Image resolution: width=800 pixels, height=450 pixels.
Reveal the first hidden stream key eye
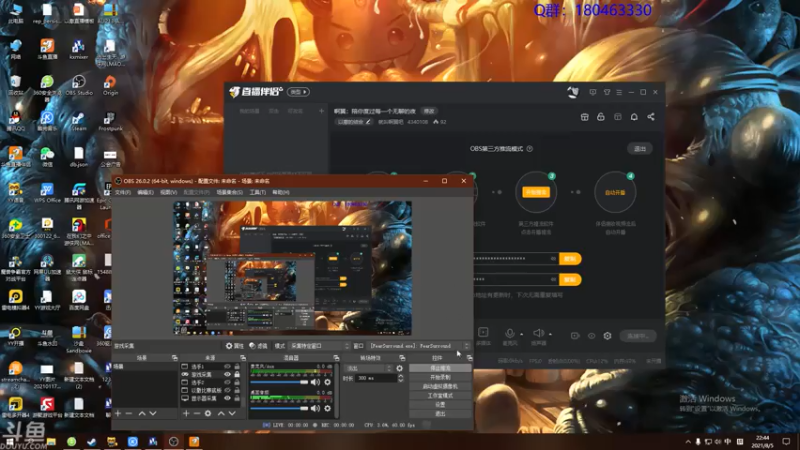pyautogui.click(x=553, y=259)
